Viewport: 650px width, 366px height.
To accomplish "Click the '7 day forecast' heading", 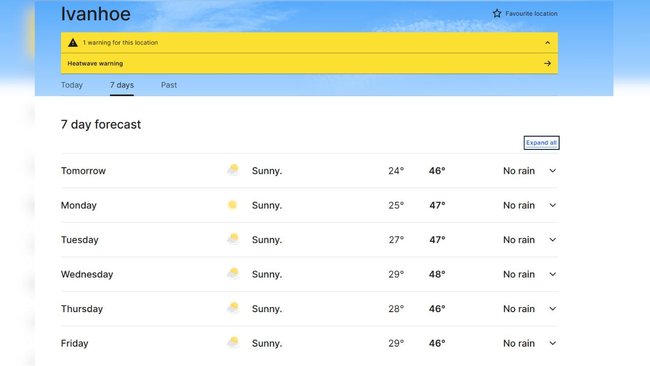I will tap(101, 124).
